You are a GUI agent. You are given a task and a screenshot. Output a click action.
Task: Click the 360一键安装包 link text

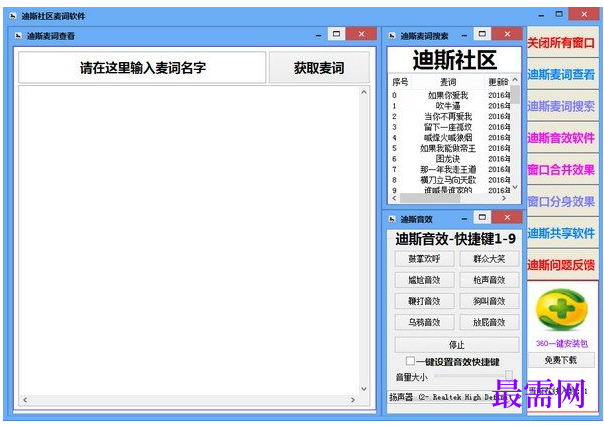[x=562, y=343]
